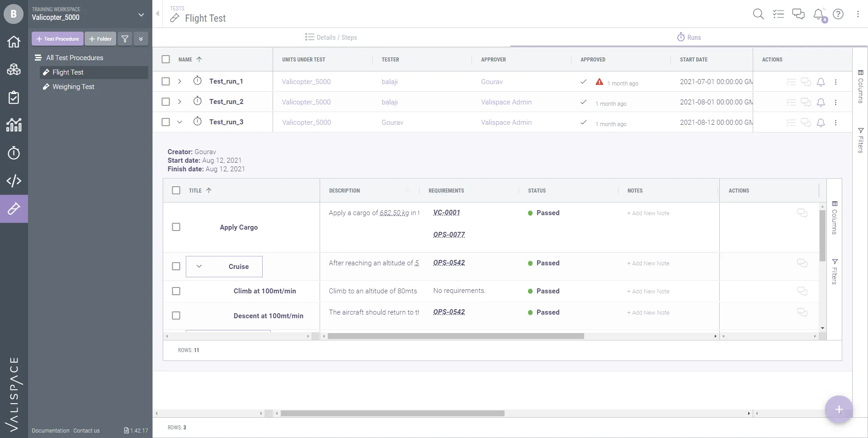Open the analysis chart sidebar icon
This screenshot has height=438, width=868.
[14, 125]
